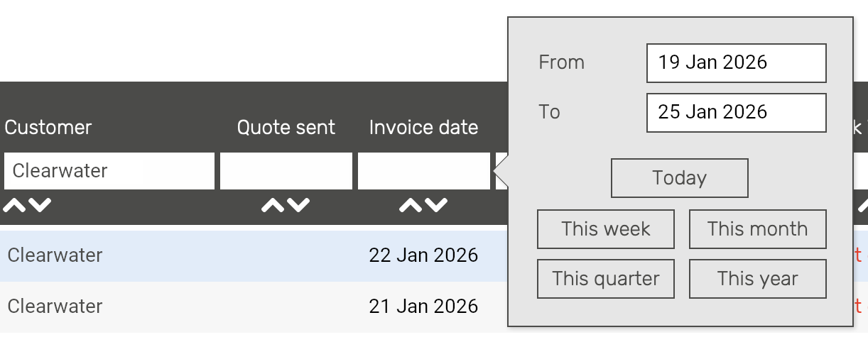
Task: Choose This month date range
Action: pyautogui.click(x=757, y=229)
